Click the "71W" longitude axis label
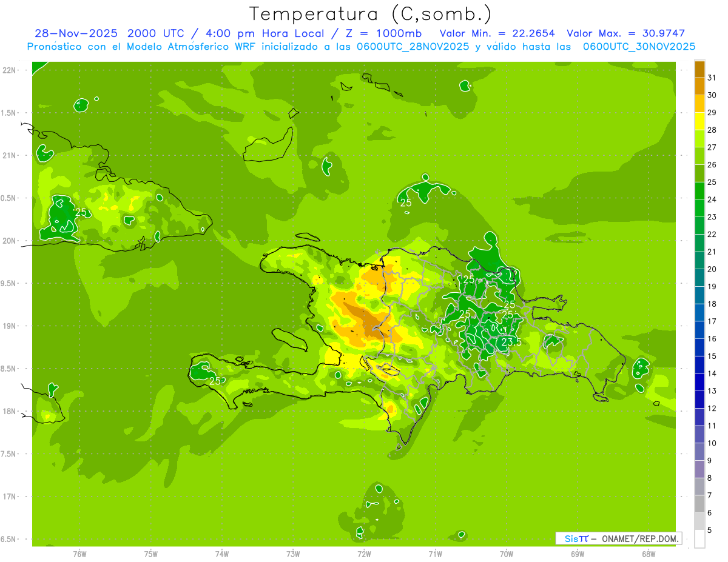Image resolution: width=728 pixels, height=562 pixels. pyautogui.click(x=435, y=554)
